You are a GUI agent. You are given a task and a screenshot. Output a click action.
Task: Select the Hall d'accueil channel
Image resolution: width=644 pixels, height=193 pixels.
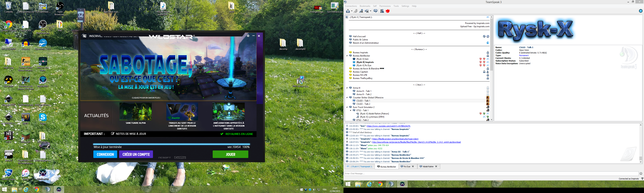359,36
